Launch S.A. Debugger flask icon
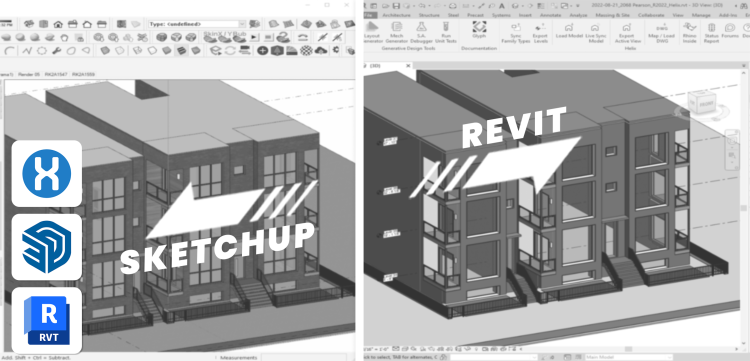The width and height of the screenshot is (750, 361). coord(421,33)
